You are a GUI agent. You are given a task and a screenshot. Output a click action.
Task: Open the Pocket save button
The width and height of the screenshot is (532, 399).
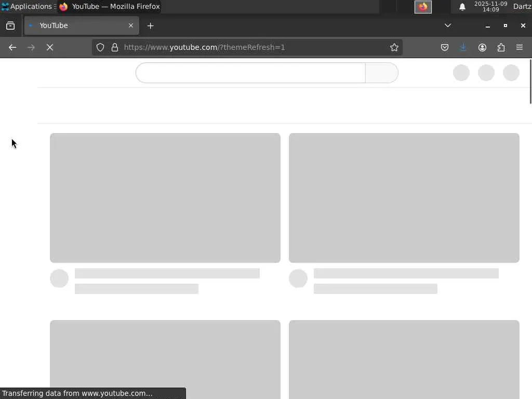(x=445, y=47)
